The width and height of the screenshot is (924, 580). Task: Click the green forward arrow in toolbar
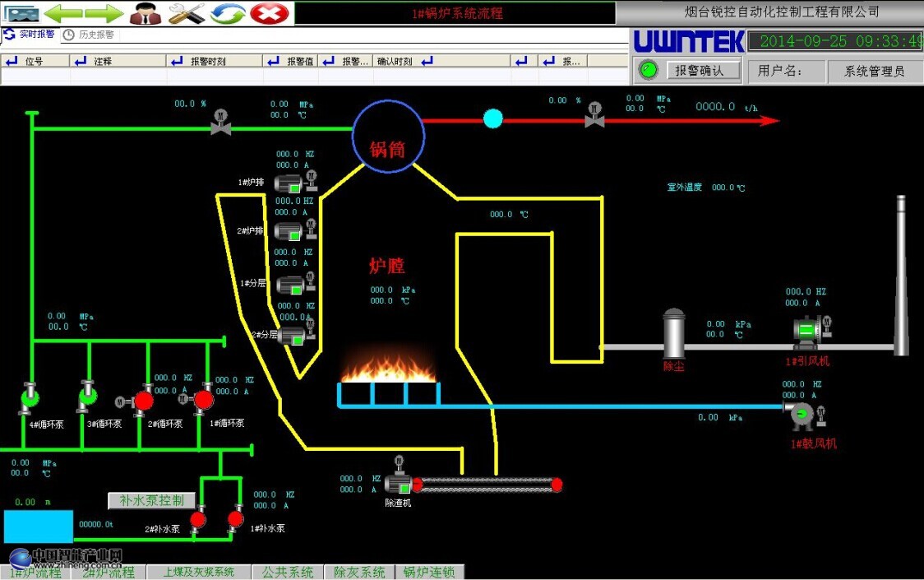(x=104, y=13)
